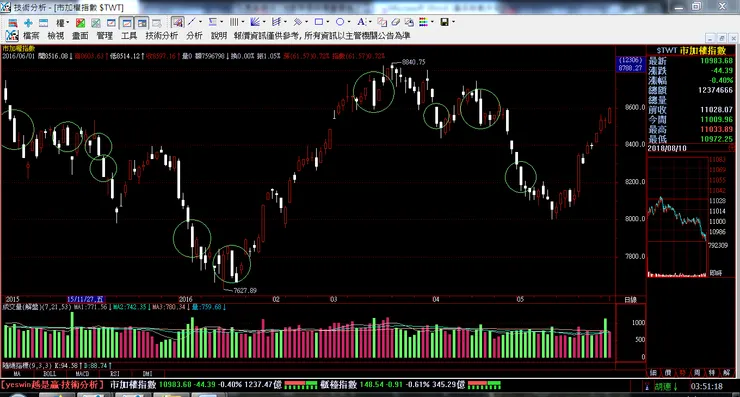
Task: Select the trend line drawing tool
Action: [192, 22]
